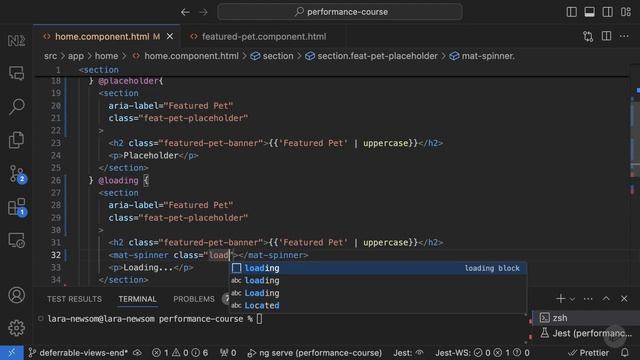This screenshot has width=640, height=360.
Task: Select home.component.html in the breadcrumb
Action: click(191, 56)
